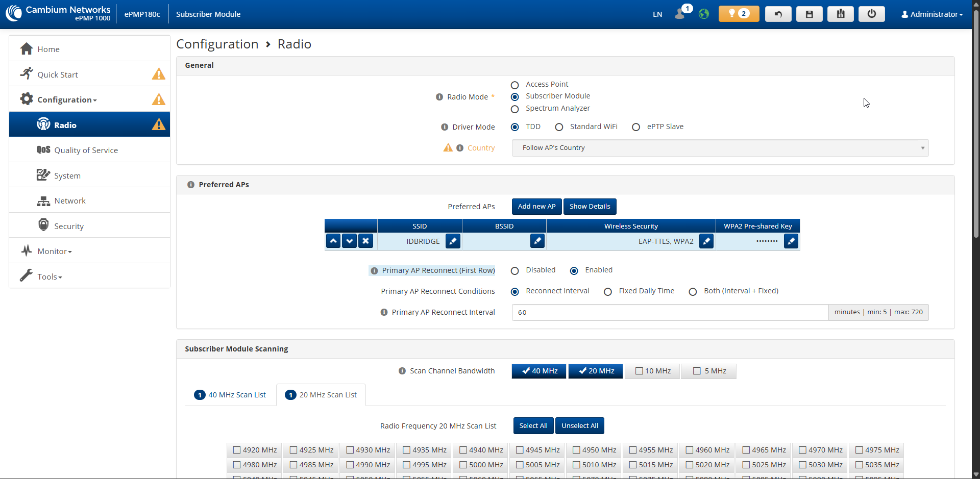Edit the BSSID field pencil icon

click(537, 241)
